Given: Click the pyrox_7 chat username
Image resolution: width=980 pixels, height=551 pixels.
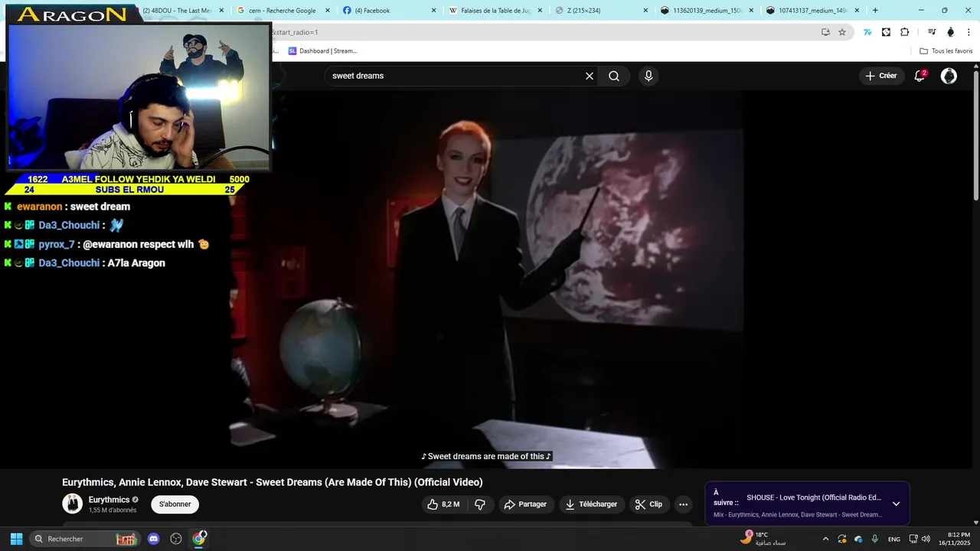Looking at the screenshot, I should click(57, 244).
